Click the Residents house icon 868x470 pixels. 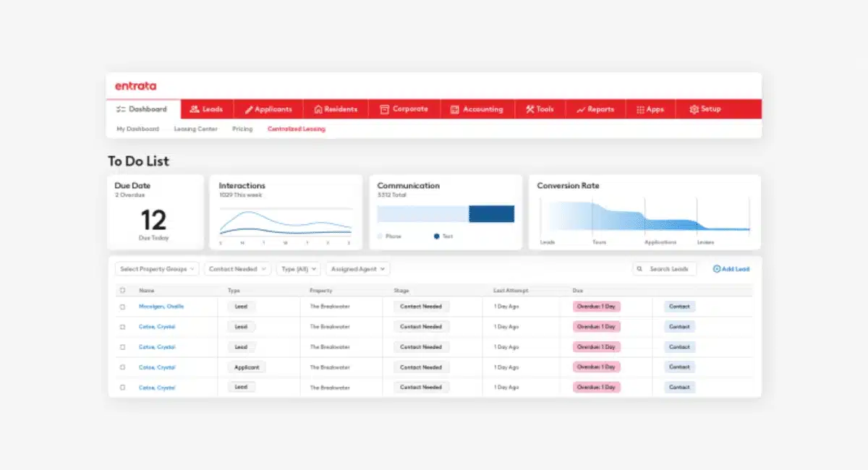[318, 109]
